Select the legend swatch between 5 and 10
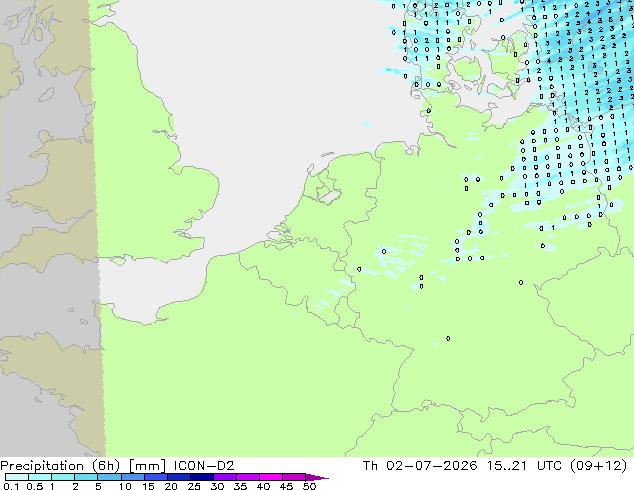The image size is (634, 490). (x=109, y=477)
